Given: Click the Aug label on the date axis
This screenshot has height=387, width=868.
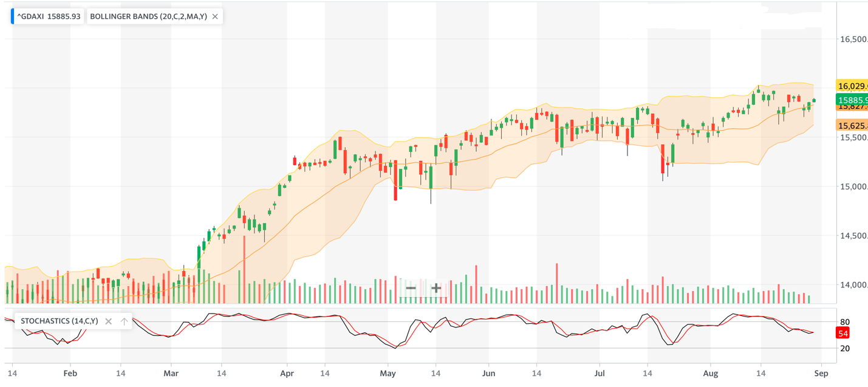Looking at the screenshot, I should tap(710, 373).
